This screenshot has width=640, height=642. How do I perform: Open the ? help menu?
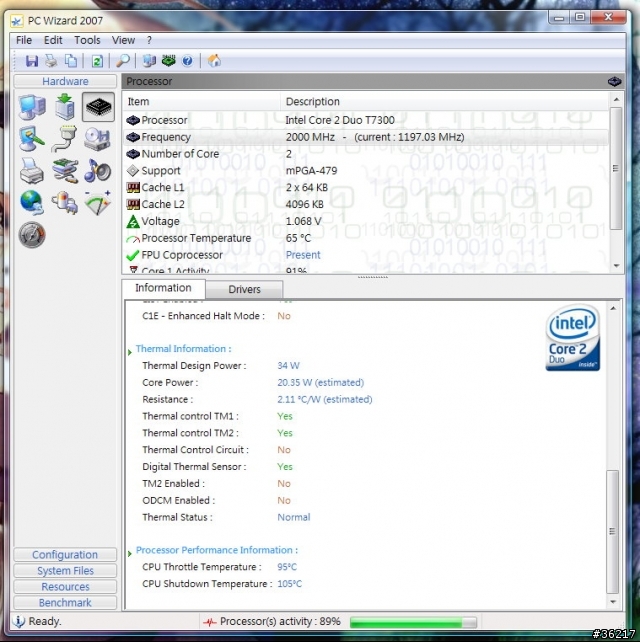point(149,40)
